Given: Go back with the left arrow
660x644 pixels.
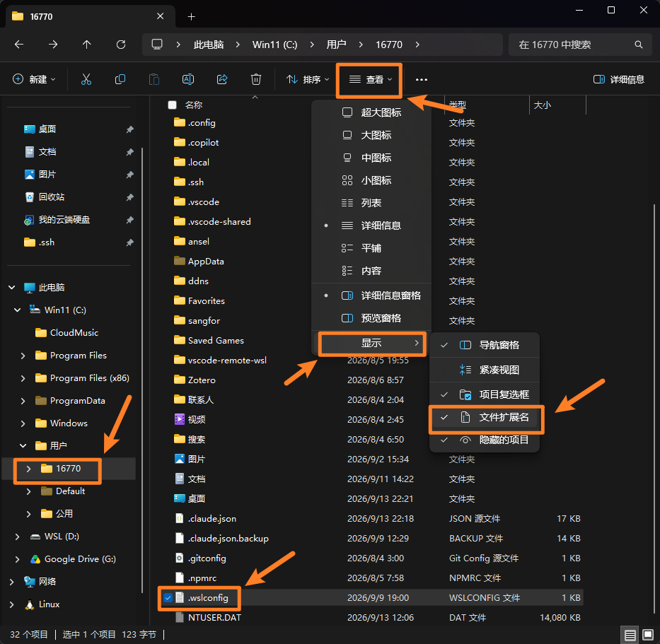Looking at the screenshot, I should pos(19,45).
